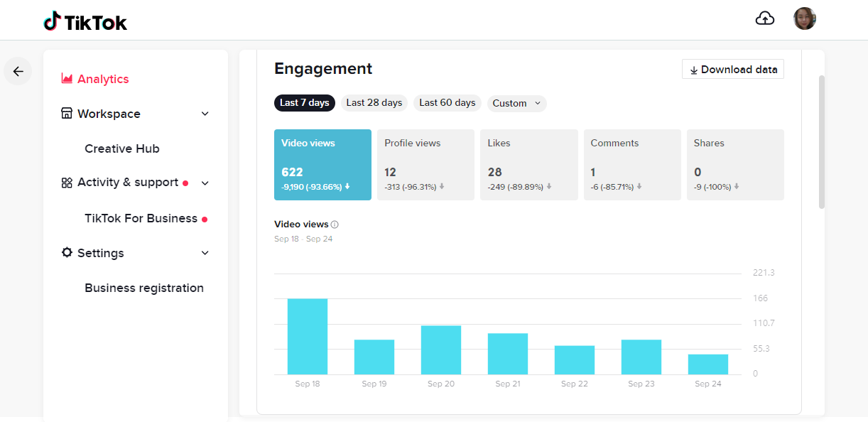Click the Sep 18 bar in chart
868x422 pixels.
click(308, 337)
